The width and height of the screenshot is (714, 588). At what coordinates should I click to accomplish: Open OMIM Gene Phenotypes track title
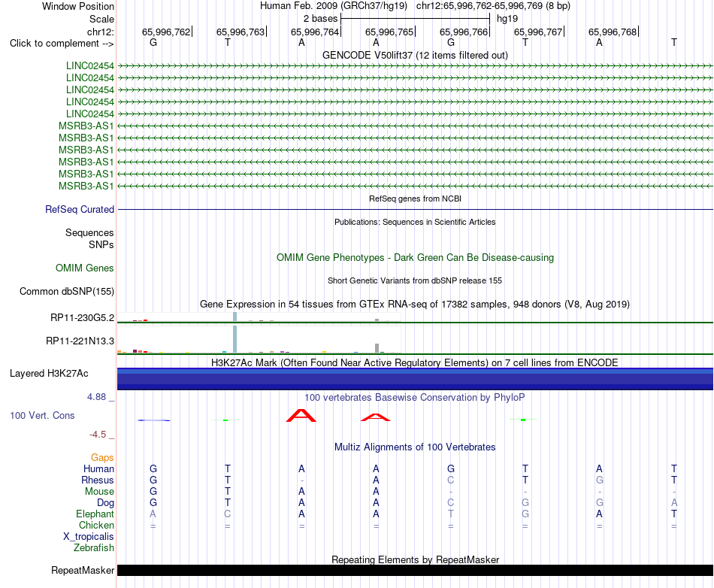click(415, 257)
